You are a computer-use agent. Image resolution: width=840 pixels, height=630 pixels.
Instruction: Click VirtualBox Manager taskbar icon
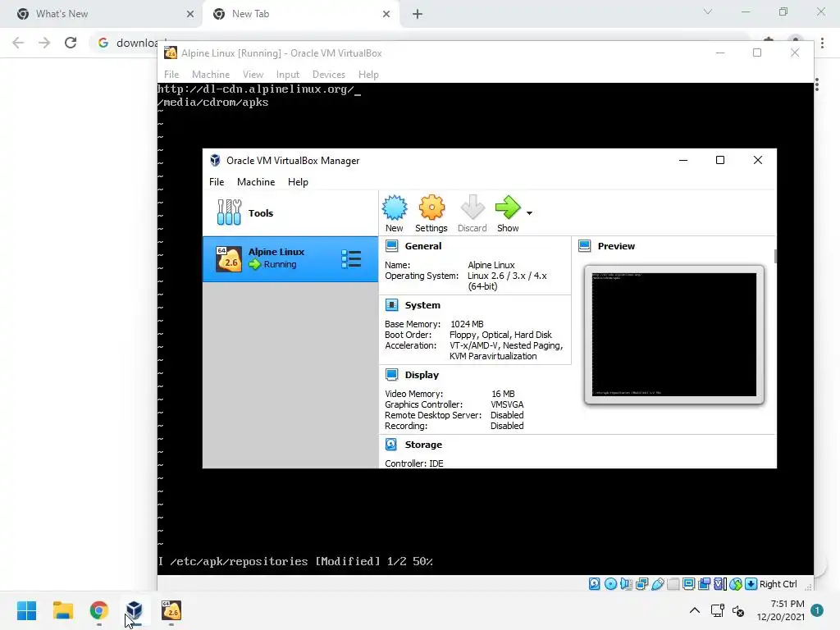(x=135, y=610)
